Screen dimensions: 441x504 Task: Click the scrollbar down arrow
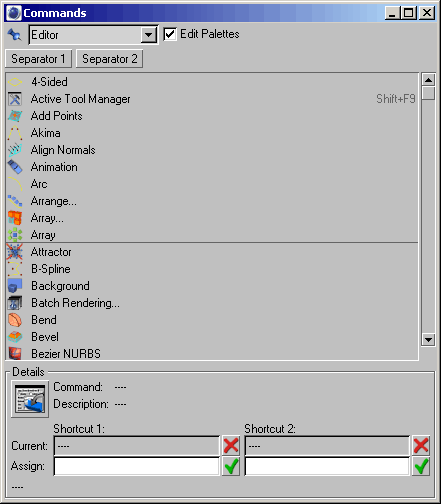click(428, 340)
